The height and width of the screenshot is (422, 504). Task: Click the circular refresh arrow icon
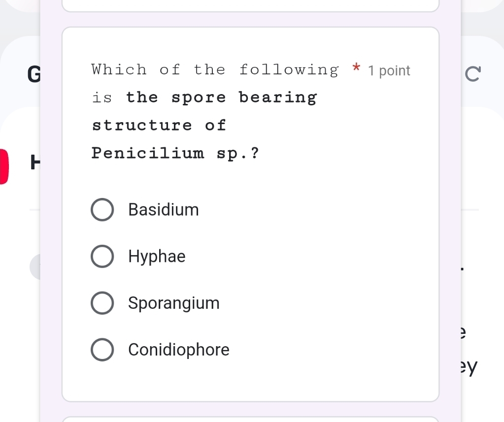coord(472,73)
